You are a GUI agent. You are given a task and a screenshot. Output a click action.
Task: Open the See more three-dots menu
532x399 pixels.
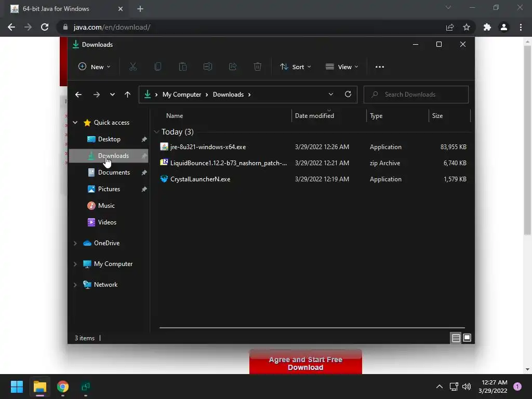[380, 67]
